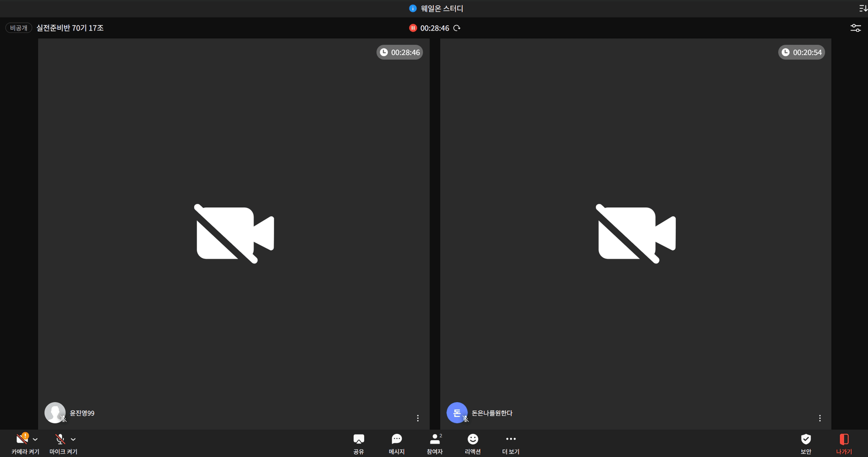Open 돈은나를원한다 tile options menu
The image size is (868, 457).
(x=820, y=418)
